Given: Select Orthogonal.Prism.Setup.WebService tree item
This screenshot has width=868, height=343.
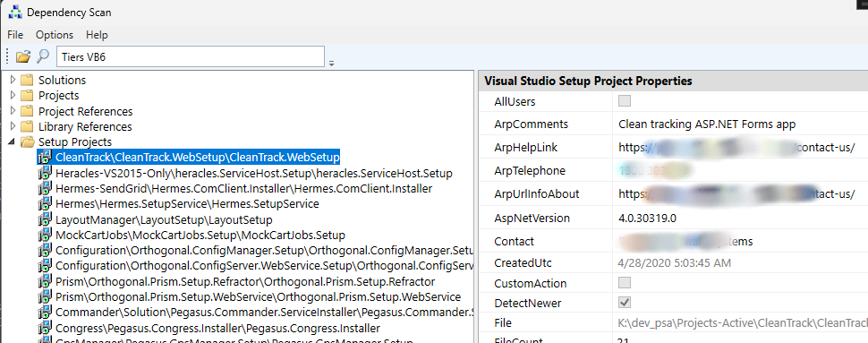Looking at the screenshot, I should click(x=258, y=297).
